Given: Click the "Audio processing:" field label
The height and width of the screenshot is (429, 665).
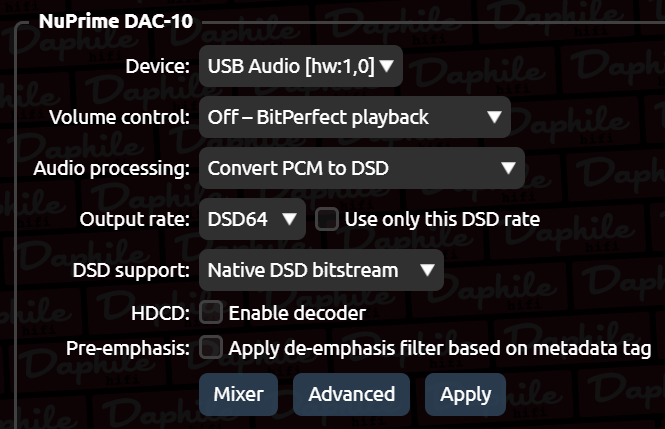Looking at the screenshot, I should coord(110,168).
